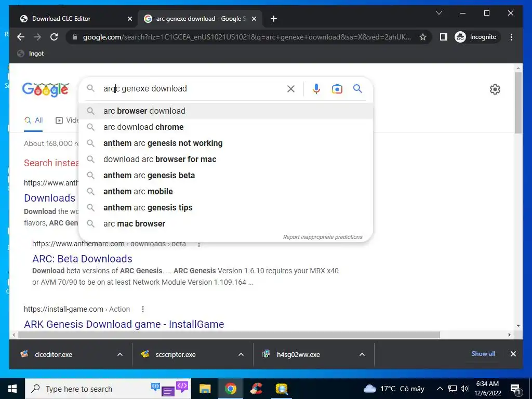
Task: Open options dots beside install-game.com result
Action: pyautogui.click(x=143, y=309)
